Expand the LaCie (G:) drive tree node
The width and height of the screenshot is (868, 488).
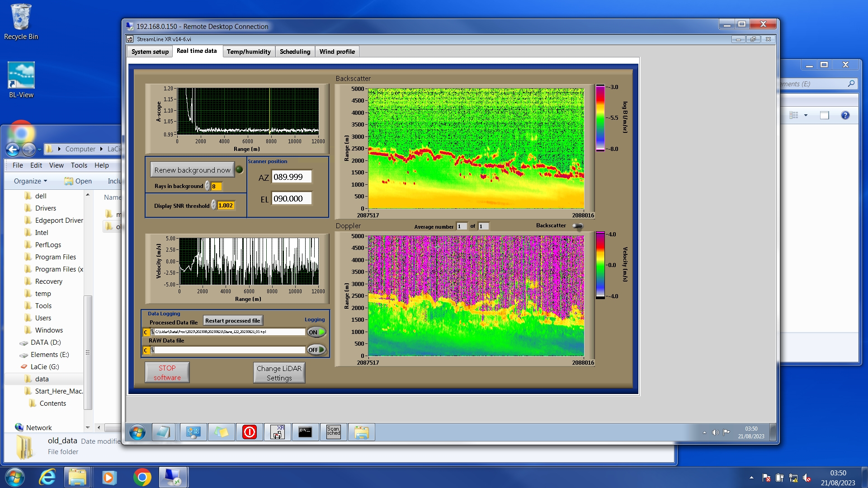(45, 366)
